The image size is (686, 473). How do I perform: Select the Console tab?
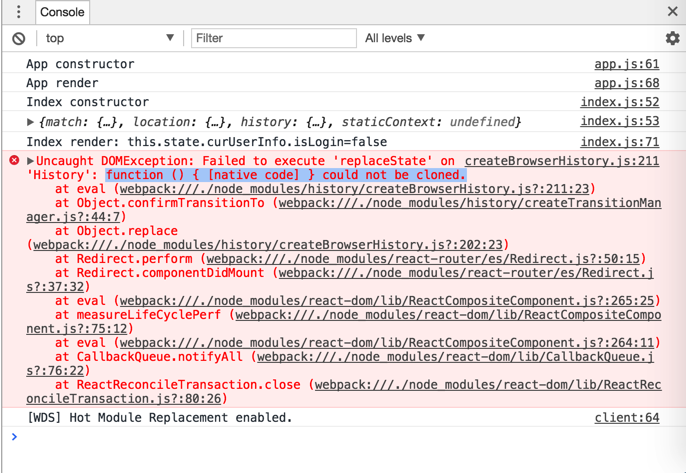pos(62,12)
